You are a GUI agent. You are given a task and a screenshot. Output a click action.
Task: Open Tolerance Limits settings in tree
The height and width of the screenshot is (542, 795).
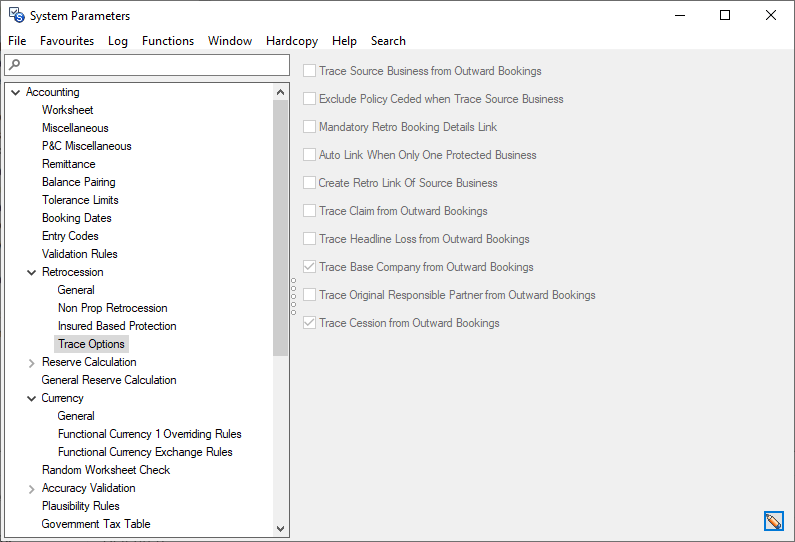coord(80,200)
